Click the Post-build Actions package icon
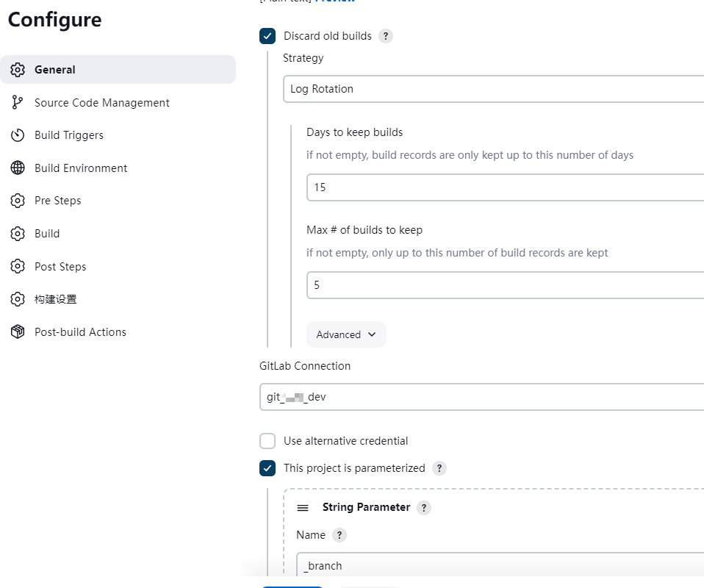 tap(18, 332)
